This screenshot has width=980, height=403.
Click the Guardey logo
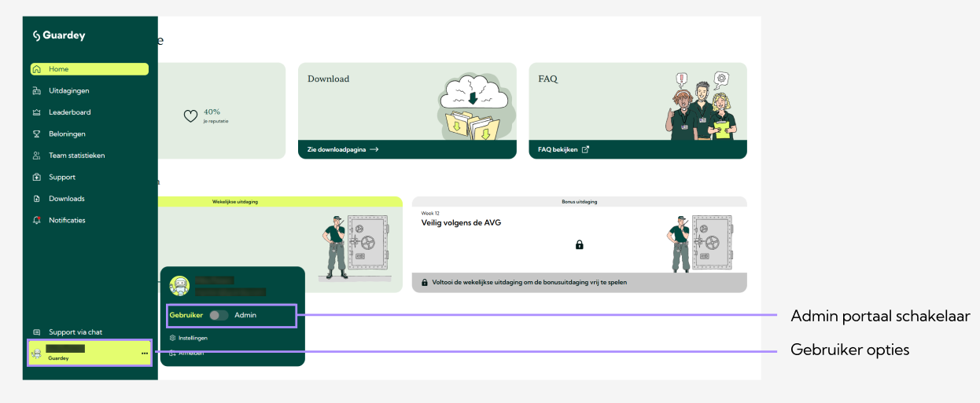[x=59, y=35]
